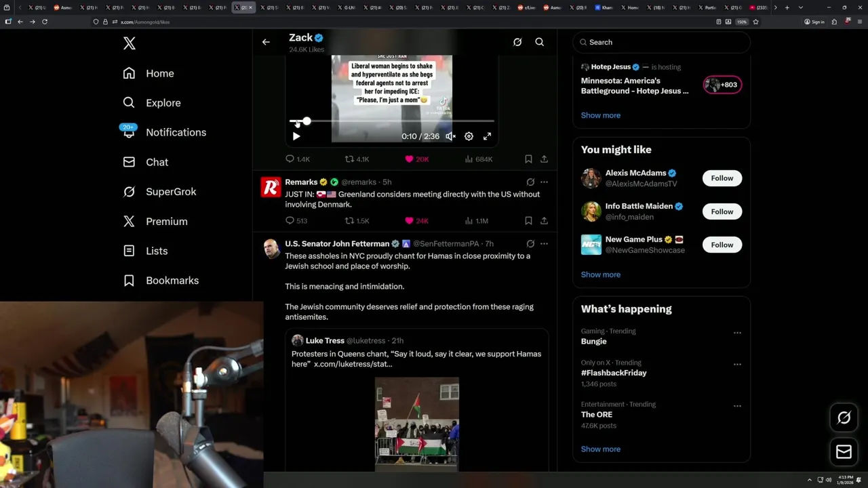Follow New Game Plus

point(722,245)
